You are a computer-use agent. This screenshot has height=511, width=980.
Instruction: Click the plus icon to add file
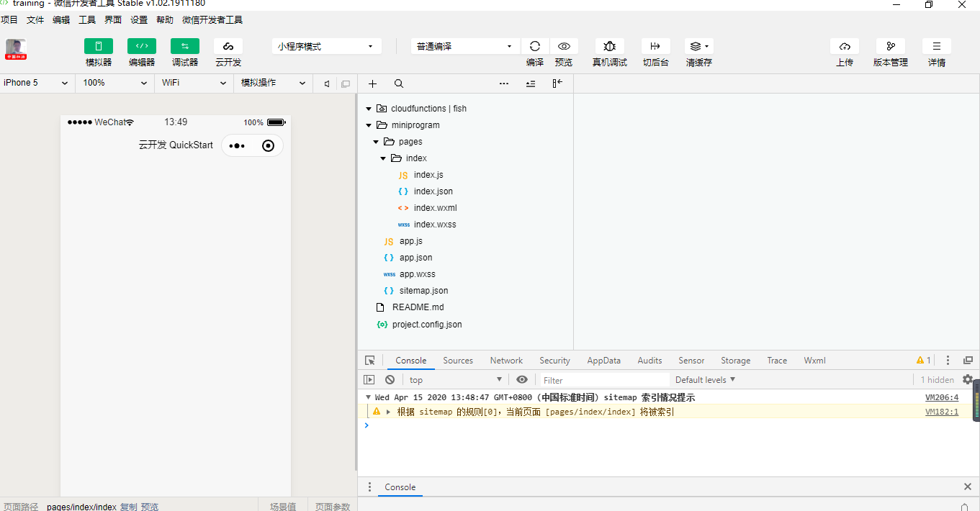(x=372, y=83)
